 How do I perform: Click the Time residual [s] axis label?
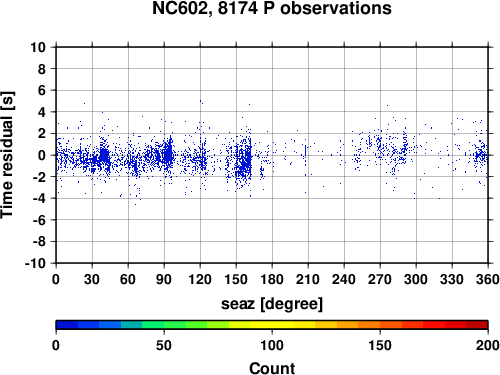click(x=7, y=155)
